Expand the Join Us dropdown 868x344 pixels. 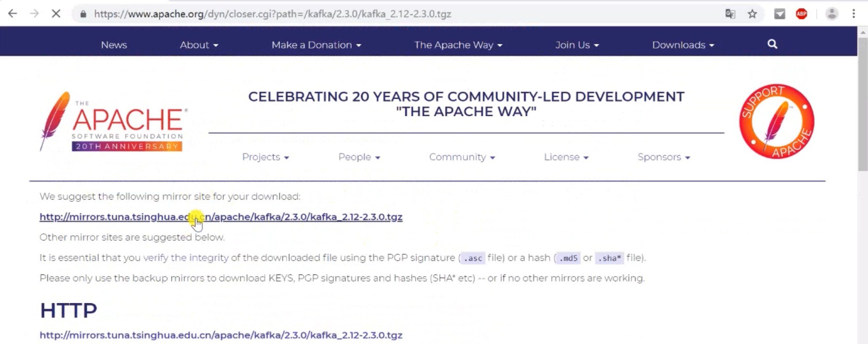click(x=577, y=45)
